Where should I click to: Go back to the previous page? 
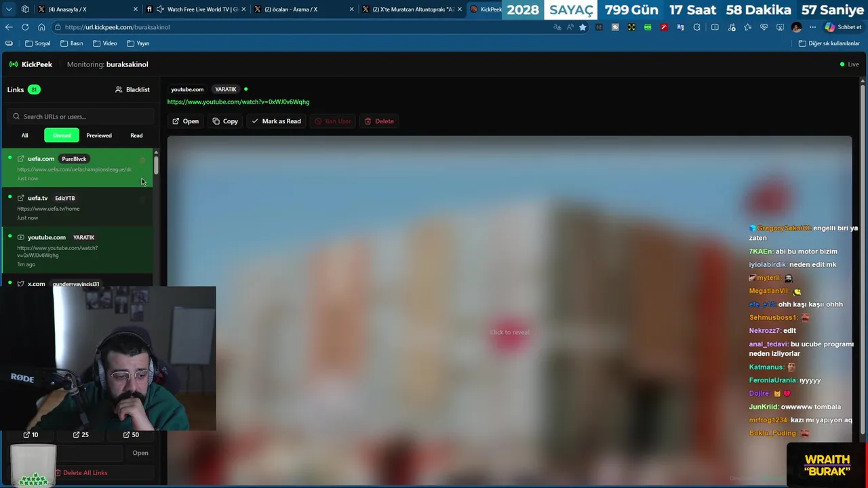click(x=9, y=27)
